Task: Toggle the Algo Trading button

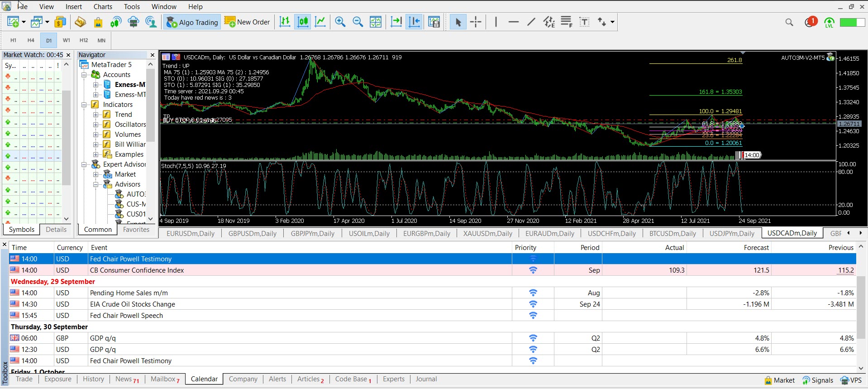Action: point(192,22)
